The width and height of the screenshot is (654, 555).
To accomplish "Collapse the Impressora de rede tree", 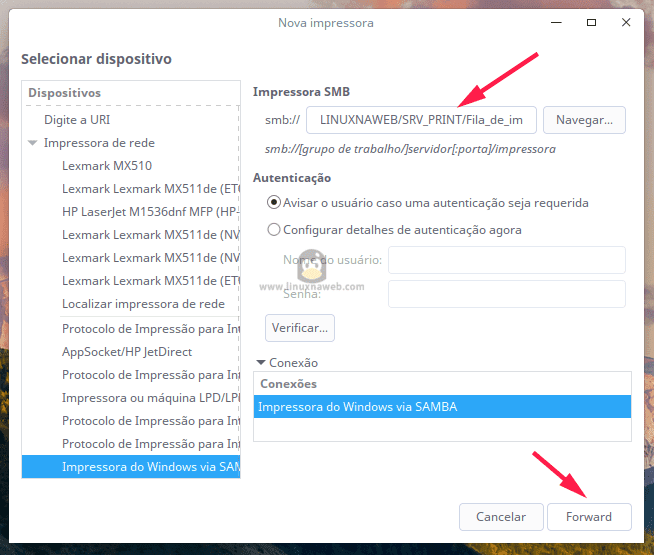I will click(33, 143).
